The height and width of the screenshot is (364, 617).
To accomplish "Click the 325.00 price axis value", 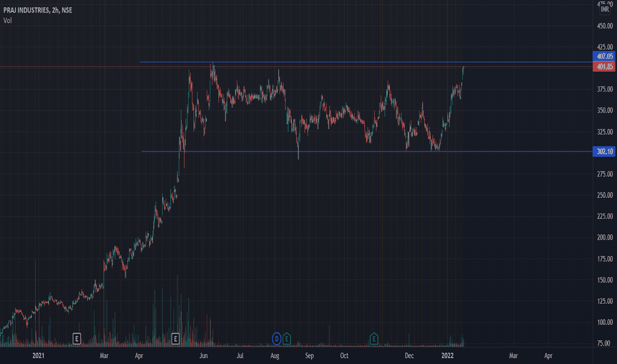I will (x=605, y=132).
